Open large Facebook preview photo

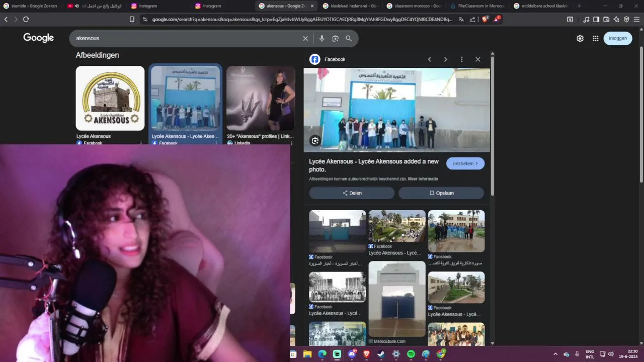(x=396, y=110)
